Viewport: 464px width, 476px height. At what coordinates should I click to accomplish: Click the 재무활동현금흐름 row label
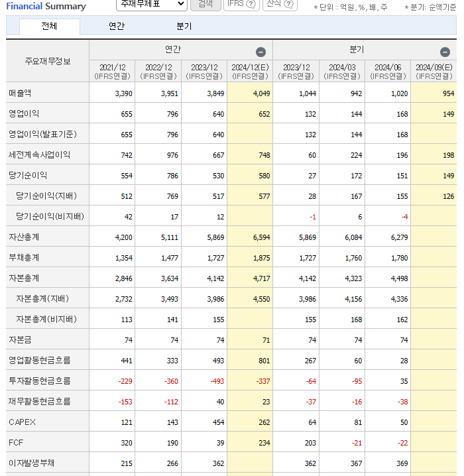point(40,401)
